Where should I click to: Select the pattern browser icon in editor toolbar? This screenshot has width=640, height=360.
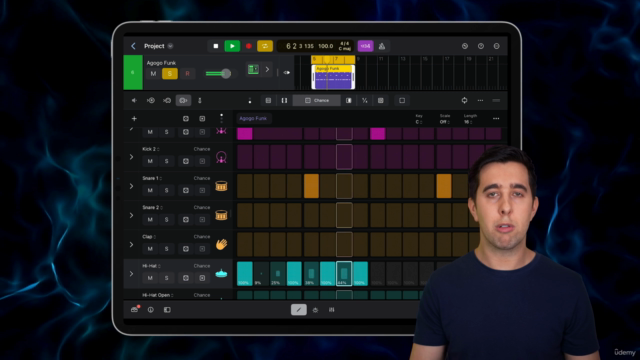(151, 100)
